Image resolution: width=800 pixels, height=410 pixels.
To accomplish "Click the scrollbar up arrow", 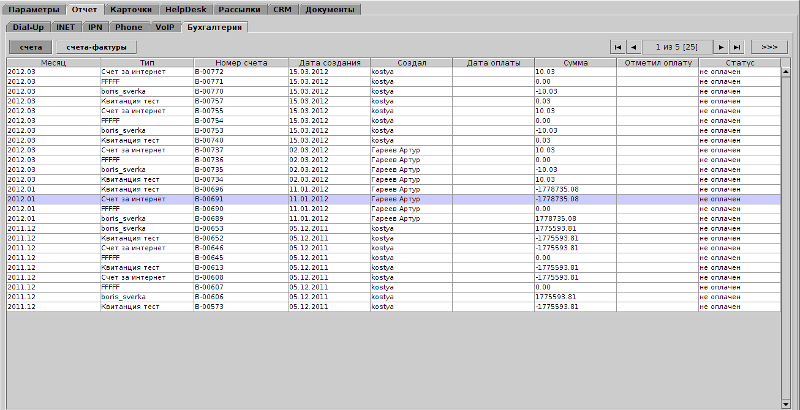I will pyautogui.click(x=785, y=63).
